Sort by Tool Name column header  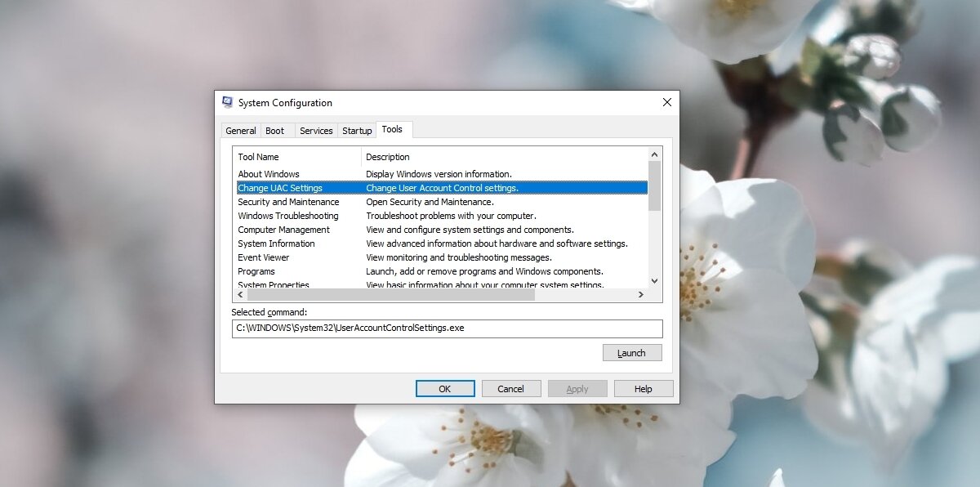point(297,157)
